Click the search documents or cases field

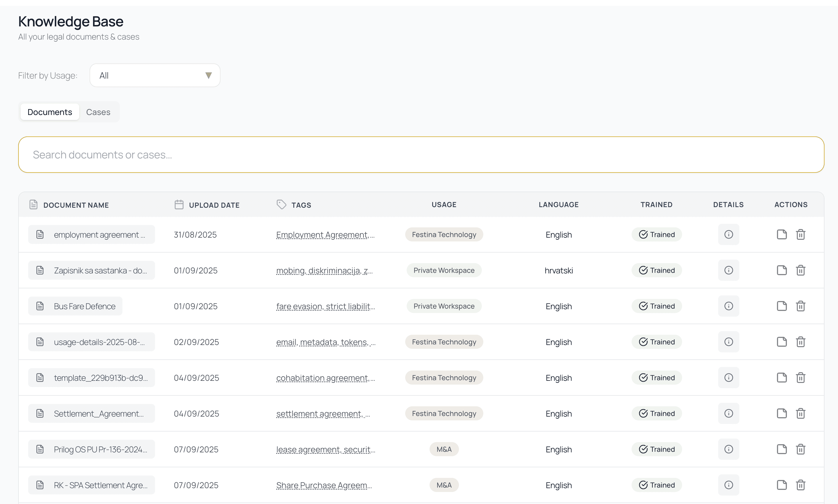tap(421, 155)
